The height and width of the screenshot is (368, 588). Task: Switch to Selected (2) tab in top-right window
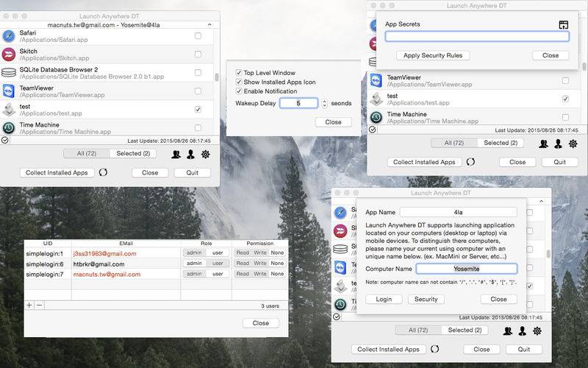click(x=501, y=143)
